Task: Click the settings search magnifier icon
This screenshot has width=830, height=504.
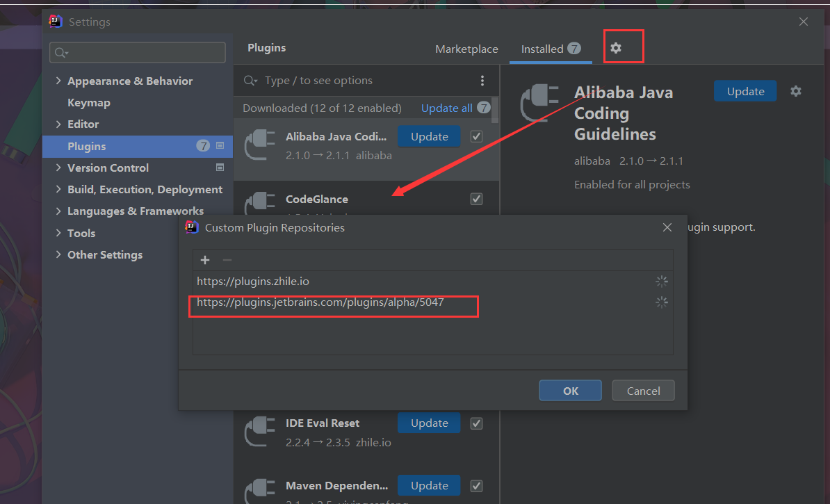Action: point(61,52)
